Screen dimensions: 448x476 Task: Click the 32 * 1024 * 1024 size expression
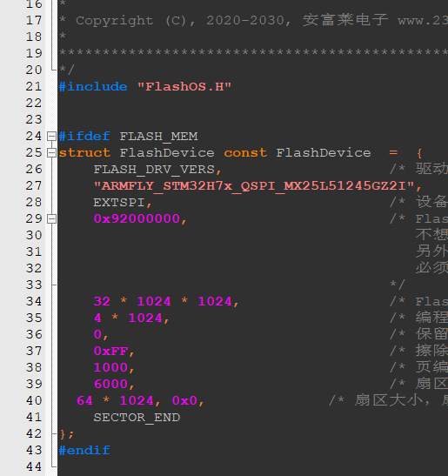[163, 301]
